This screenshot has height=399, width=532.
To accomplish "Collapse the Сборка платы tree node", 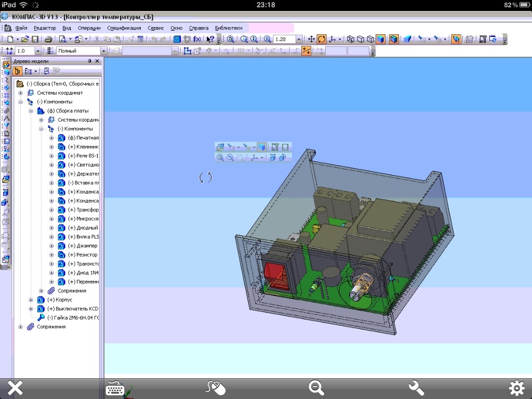I will coord(31,111).
